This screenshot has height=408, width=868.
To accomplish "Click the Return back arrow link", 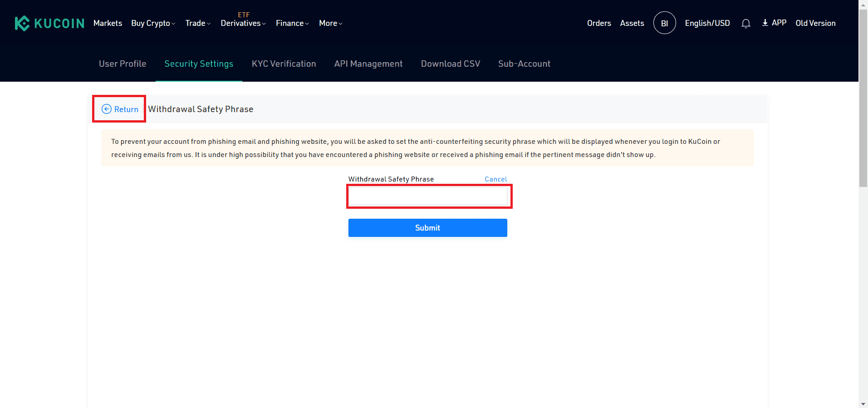I will pyautogui.click(x=120, y=109).
